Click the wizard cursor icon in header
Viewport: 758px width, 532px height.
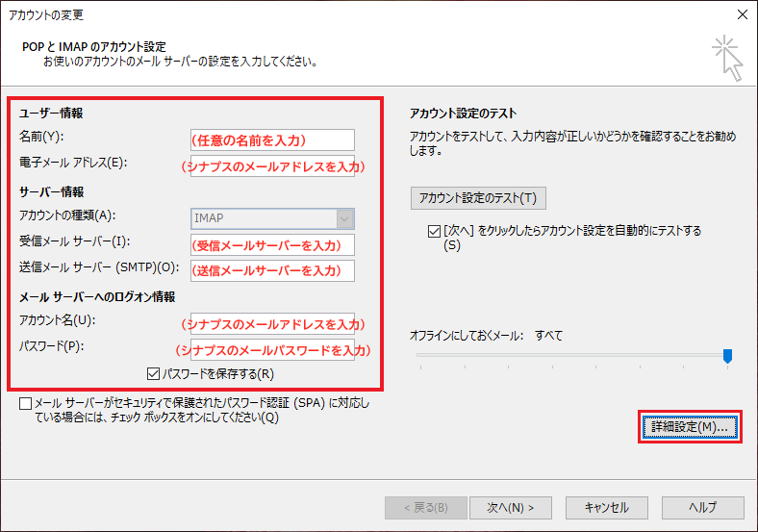pyautogui.click(x=726, y=58)
